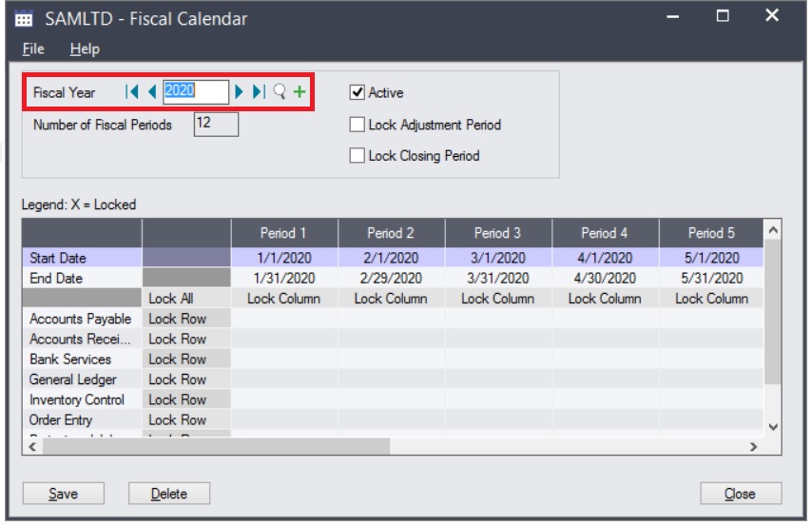Click the grid's scroll up arrow
This screenshot has height=526, width=812.
[773, 229]
